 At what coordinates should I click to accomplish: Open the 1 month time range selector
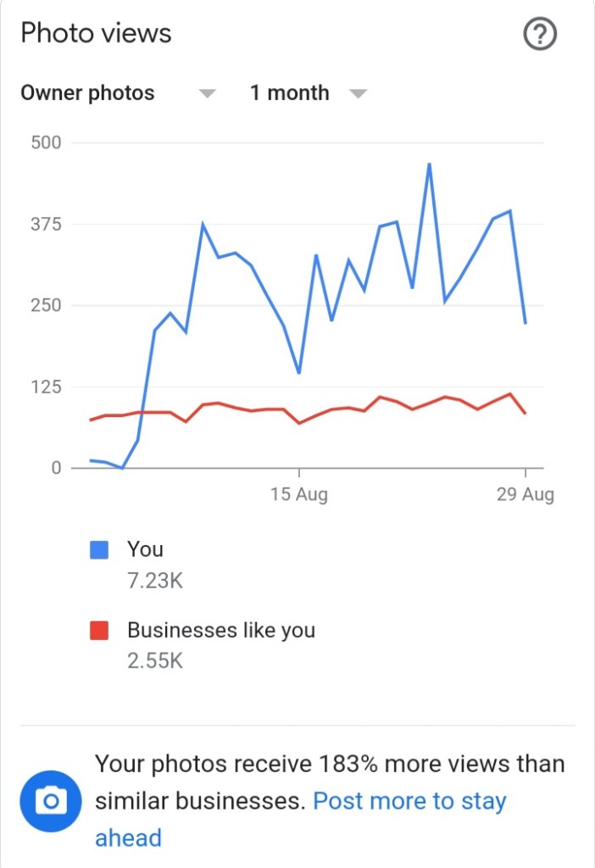289,93
